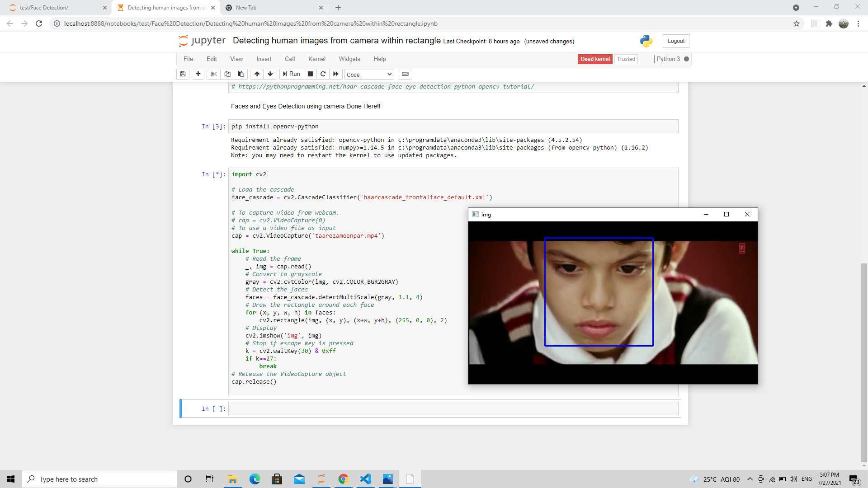The image size is (868, 488).
Task: Run the current cell
Action: click(292, 74)
